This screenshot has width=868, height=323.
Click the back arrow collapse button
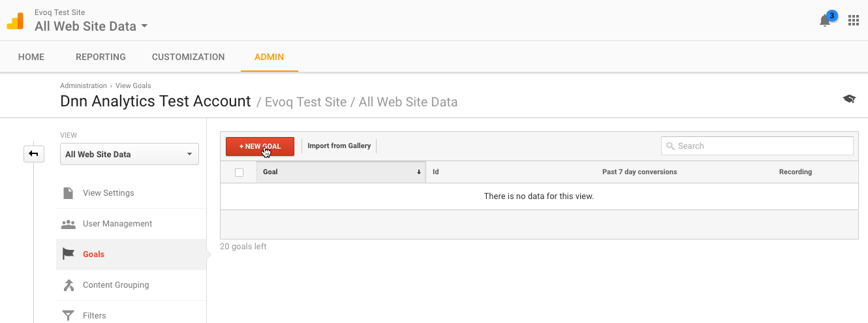pos(34,154)
